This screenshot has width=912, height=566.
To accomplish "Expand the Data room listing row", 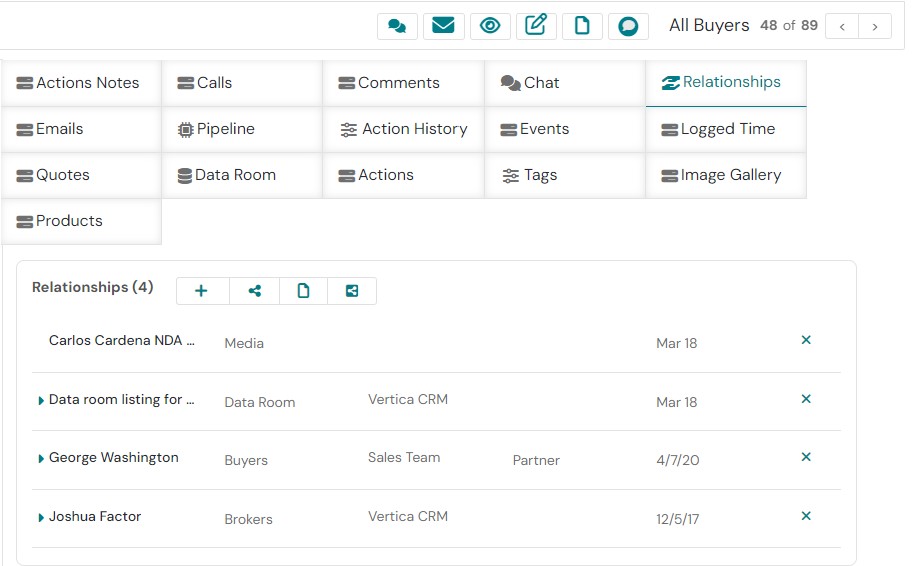I will (41, 401).
